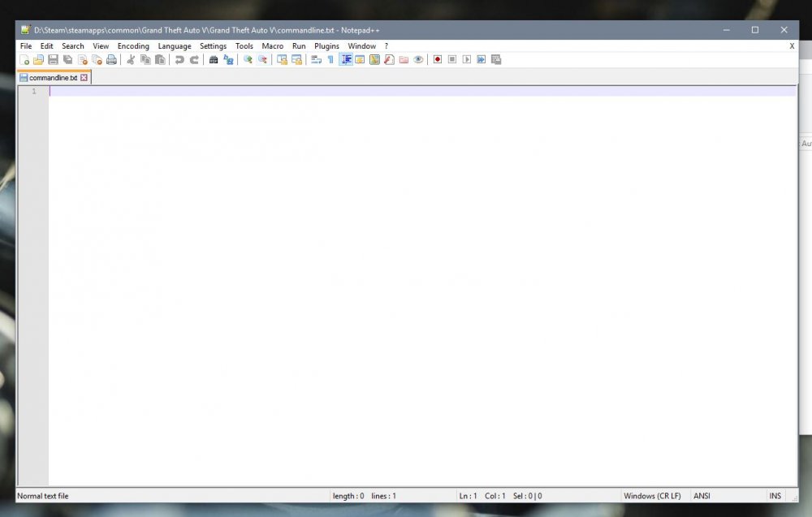The height and width of the screenshot is (517, 812).
Task: Open the Edit menu
Action: 46,46
